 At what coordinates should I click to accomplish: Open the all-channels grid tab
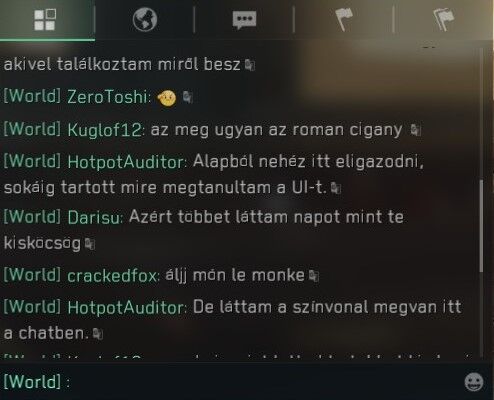click(x=45, y=20)
